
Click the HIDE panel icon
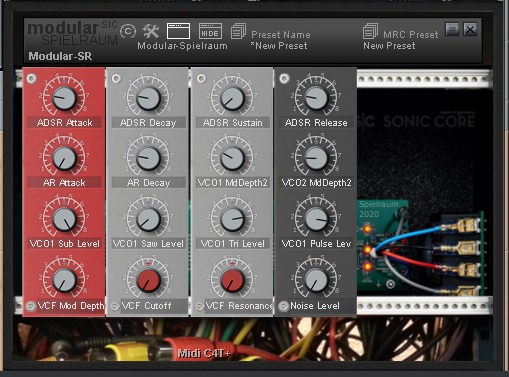210,31
